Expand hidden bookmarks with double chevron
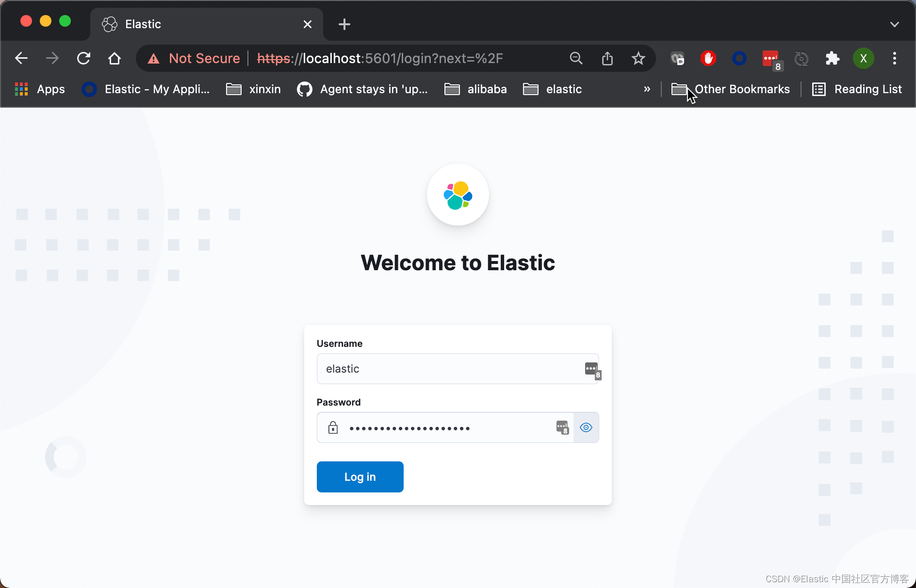 pyautogui.click(x=647, y=89)
